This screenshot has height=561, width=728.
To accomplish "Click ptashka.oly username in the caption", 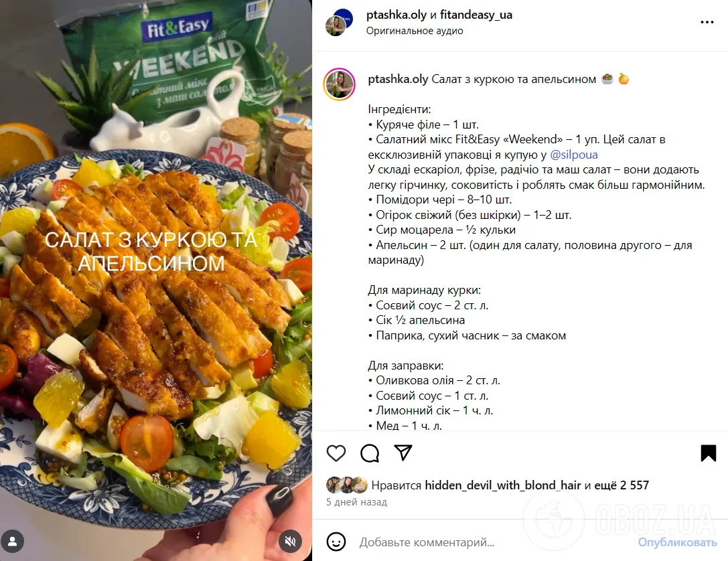I will tap(398, 80).
